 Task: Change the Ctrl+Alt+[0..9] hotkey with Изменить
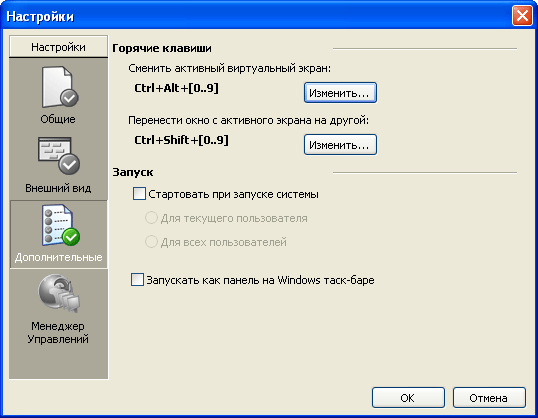tap(340, 93)
